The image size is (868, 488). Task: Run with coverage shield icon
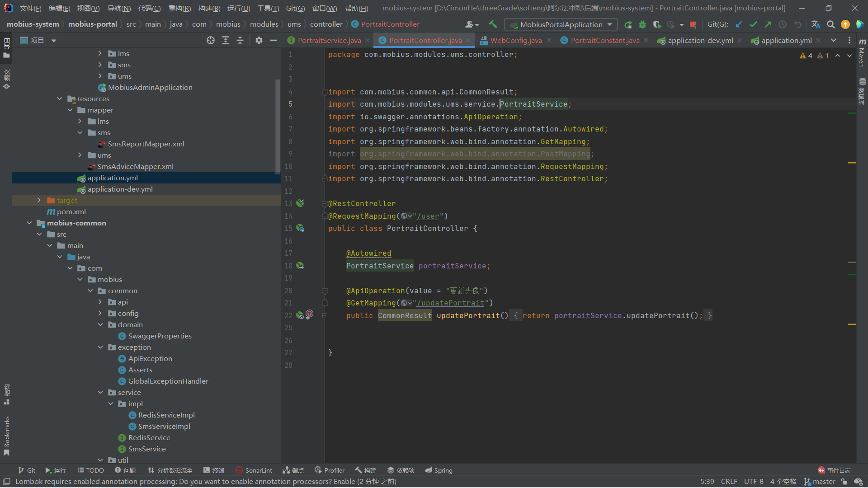click(x=657, y=24)
